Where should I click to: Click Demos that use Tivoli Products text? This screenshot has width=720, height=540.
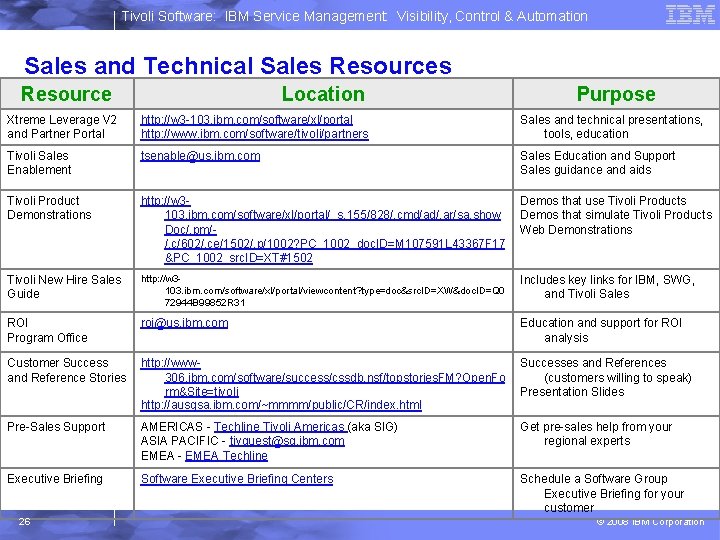pos(603,201)
